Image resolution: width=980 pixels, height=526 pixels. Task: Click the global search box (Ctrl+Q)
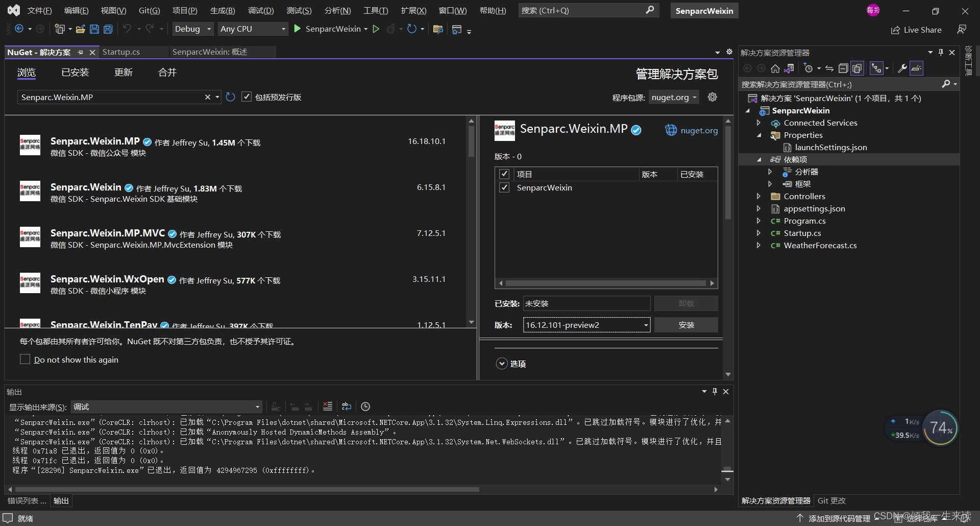point(589,10)
